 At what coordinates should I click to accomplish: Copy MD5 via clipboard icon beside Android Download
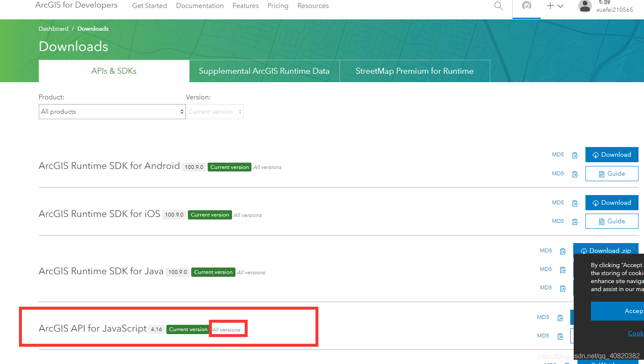coord(575,155)
